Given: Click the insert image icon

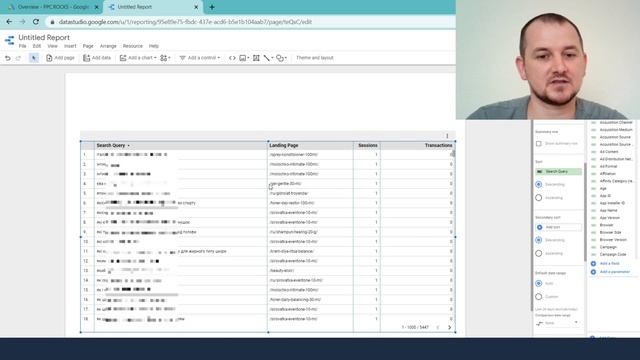Looking at the screenshot, I should pyautogui.click(x=244, y=58).
